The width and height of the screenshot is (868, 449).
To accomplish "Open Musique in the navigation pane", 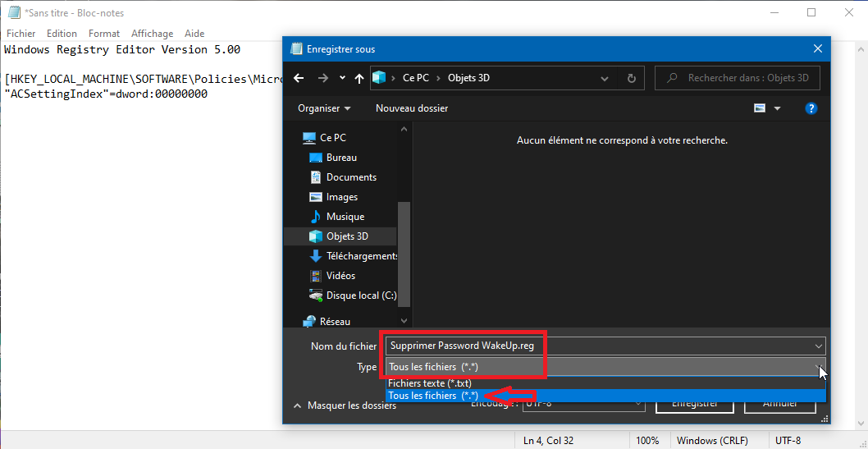I will pos(345,217).
